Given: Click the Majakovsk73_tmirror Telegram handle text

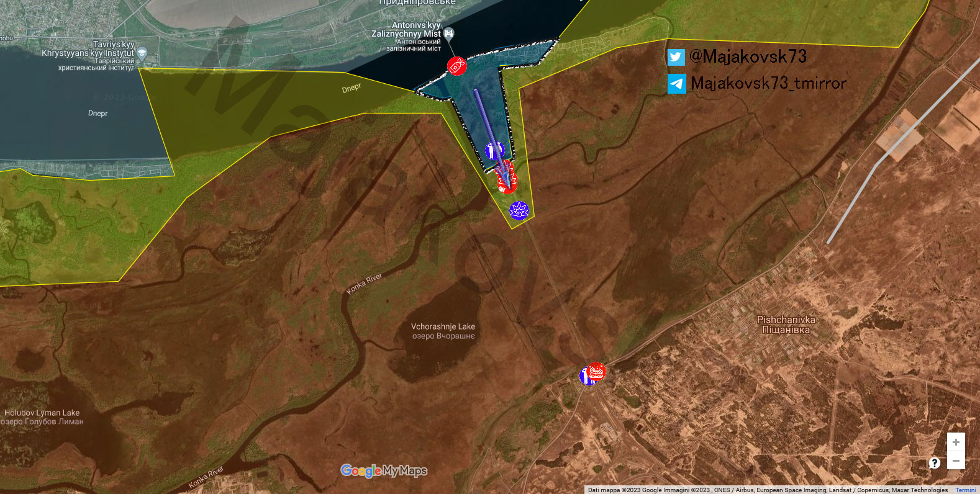Looking at the screenshot, I should [769, 83].
